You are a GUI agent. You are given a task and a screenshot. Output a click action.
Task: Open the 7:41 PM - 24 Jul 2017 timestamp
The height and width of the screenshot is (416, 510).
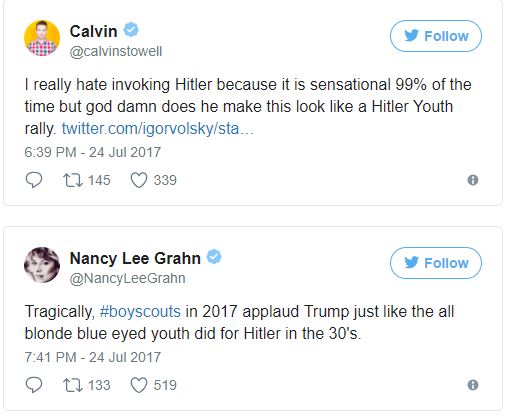tap(93, 357)
